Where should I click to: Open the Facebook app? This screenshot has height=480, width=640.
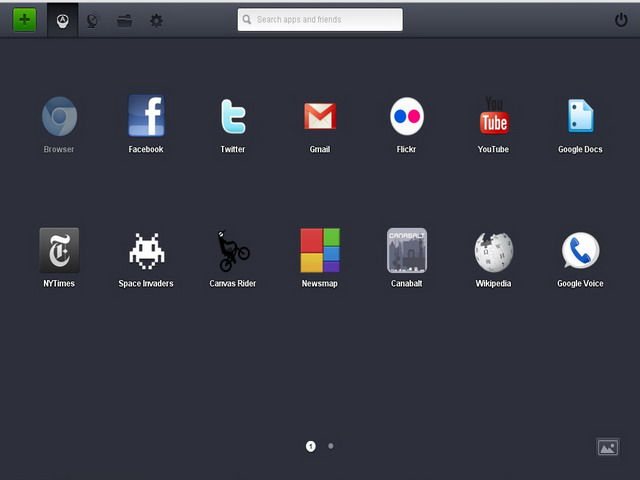146,116
